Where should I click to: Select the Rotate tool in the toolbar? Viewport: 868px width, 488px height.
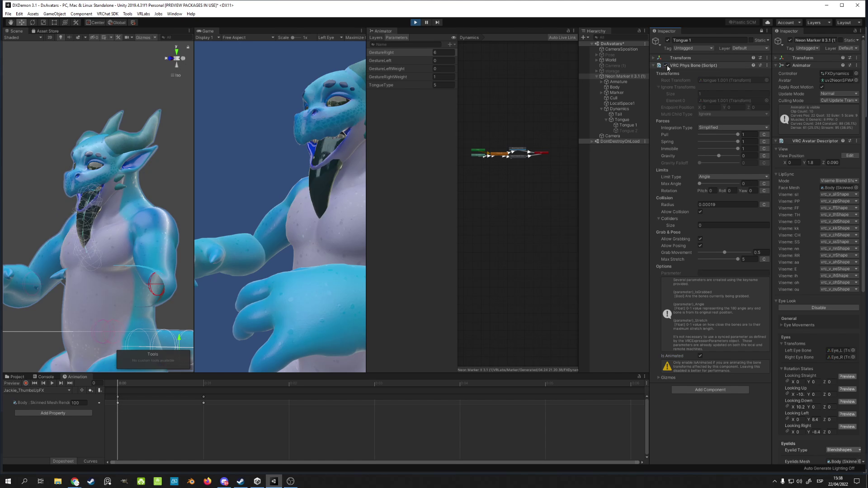point(32,22)
